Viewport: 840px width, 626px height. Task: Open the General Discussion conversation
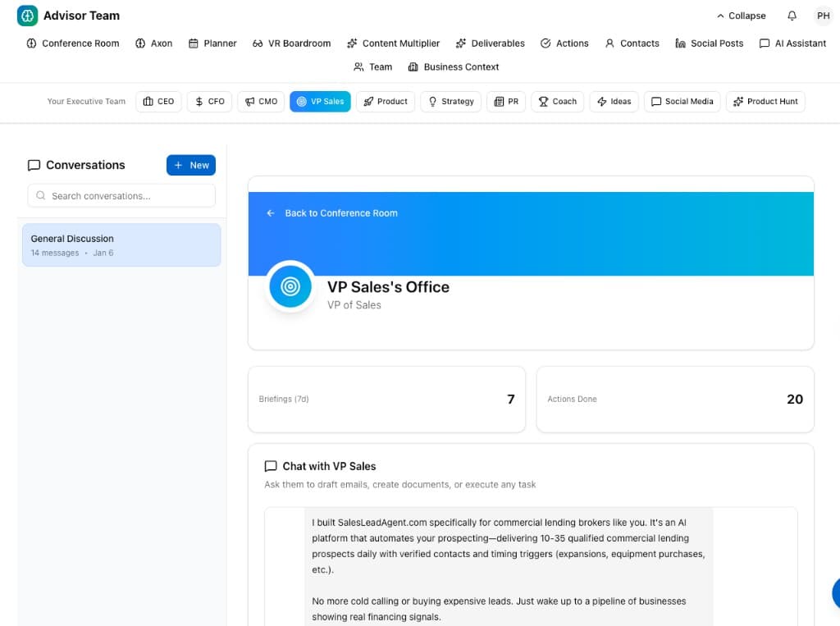pyautogui.click(x=121, y=245)
